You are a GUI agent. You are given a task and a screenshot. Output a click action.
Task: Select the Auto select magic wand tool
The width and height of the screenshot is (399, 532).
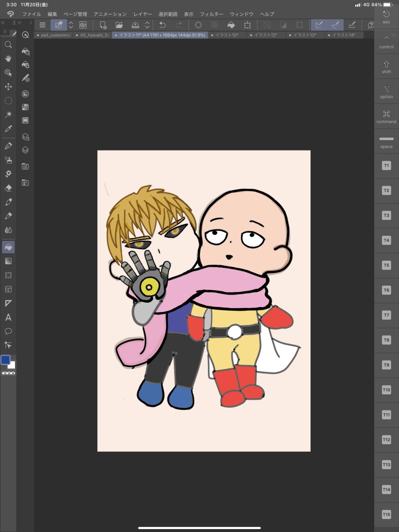[x=8, y=114]
